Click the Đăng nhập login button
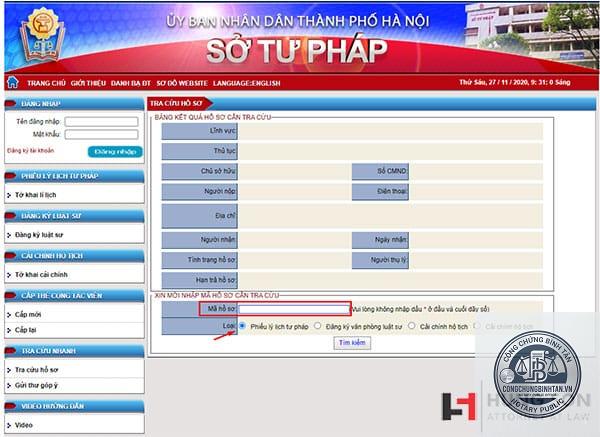The height and width of the screenshot is (437, 600). pos(115,152)
